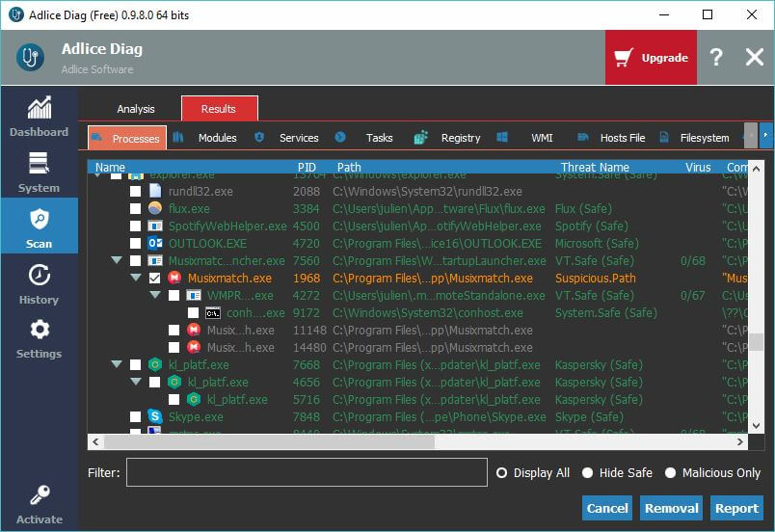Click the help question mark icon
Screen dimensions: 775x532
point(715,58)
